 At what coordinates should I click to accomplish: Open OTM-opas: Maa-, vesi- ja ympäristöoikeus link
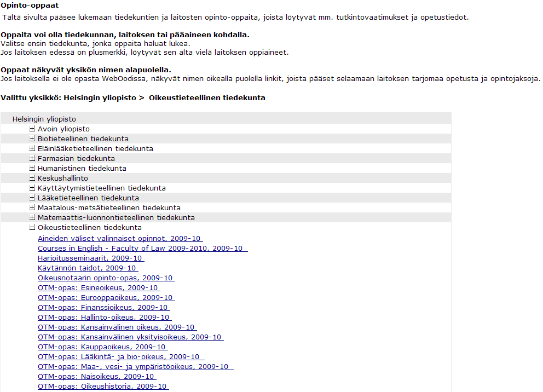(x=136, y=367)
